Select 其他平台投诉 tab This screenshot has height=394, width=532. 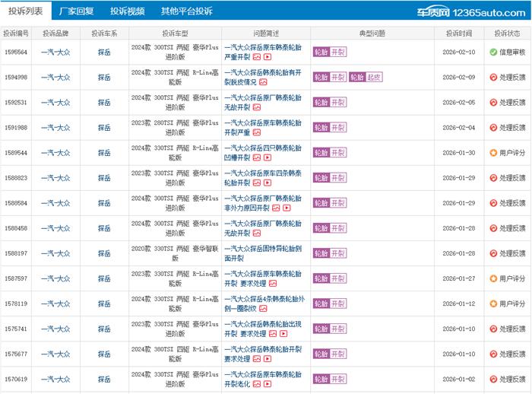pyautogui.click(x=186, y=11)
